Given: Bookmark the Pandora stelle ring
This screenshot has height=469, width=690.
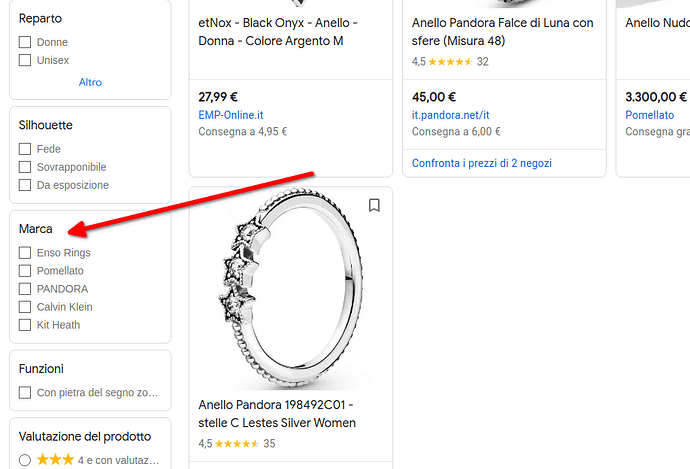Looking at the screenshot, I should pos(374,206).
